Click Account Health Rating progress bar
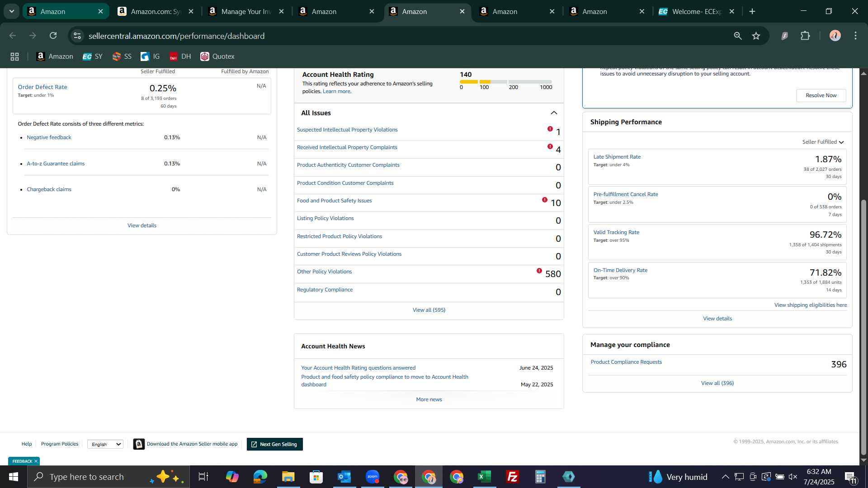868x488 pixels. [x=506, y=82]
